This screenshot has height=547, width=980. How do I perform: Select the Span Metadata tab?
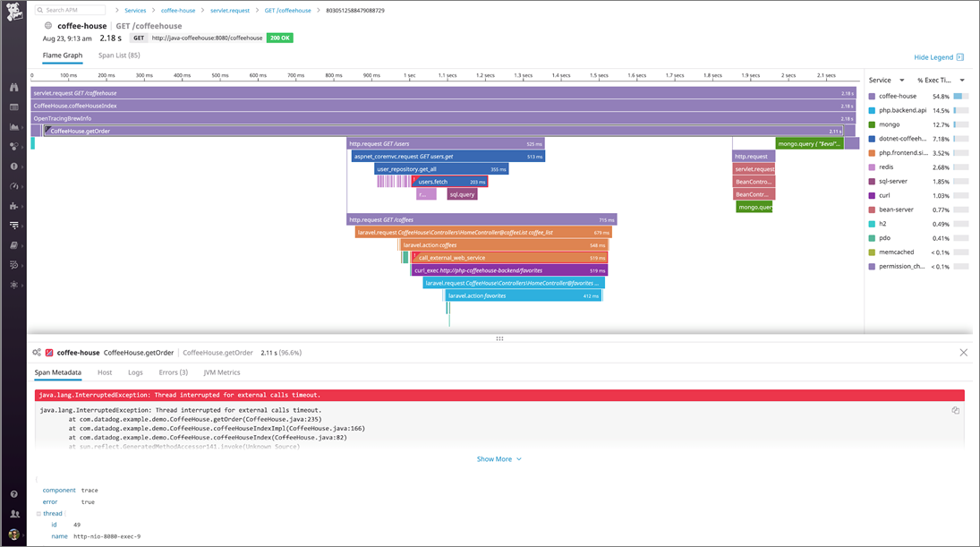click(57, 372)
